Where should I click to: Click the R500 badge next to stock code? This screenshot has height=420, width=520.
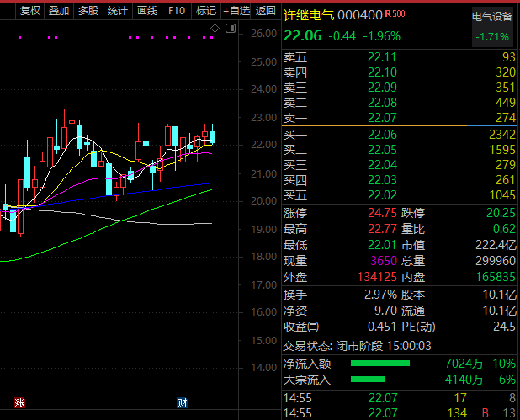coord(395,15)
